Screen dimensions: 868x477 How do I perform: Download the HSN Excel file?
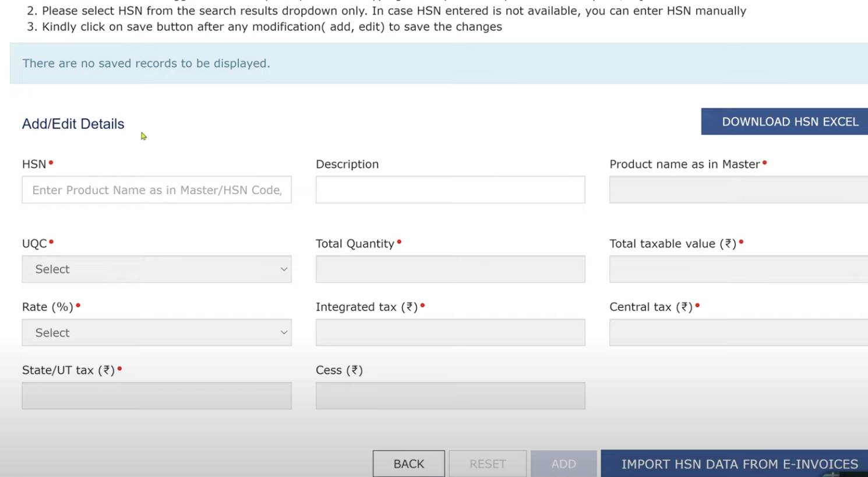click(785, 121)
